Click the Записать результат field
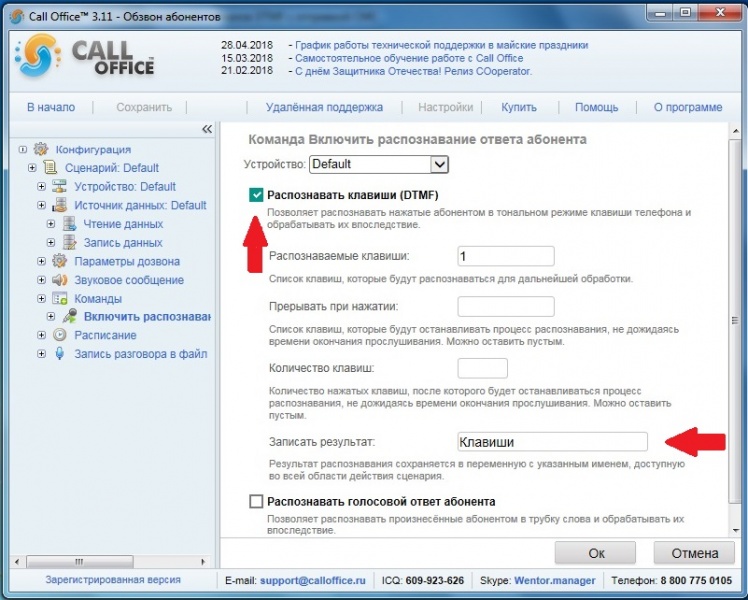Image resolution: width=748 pixels, height=600 pixels. click(x=552, y=442)
